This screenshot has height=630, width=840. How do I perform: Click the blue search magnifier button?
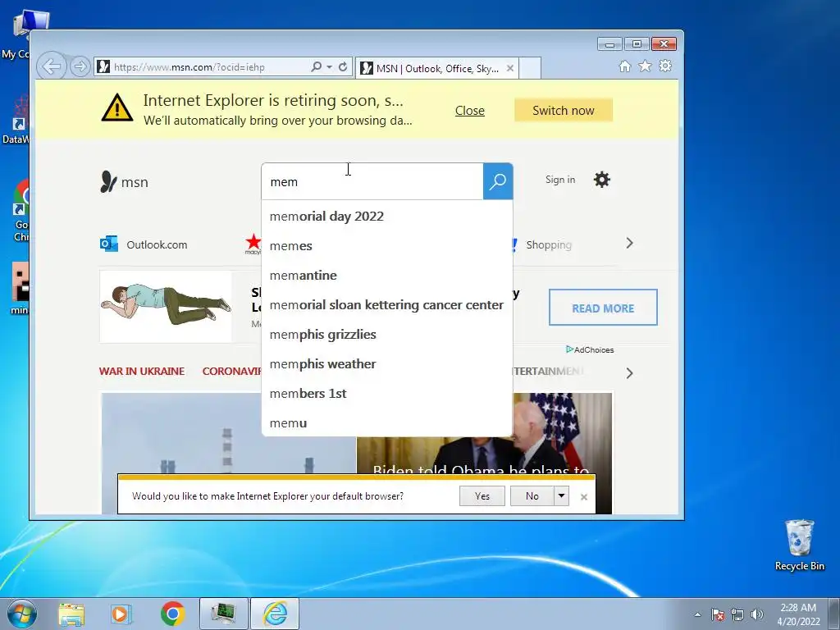point(498,181)
